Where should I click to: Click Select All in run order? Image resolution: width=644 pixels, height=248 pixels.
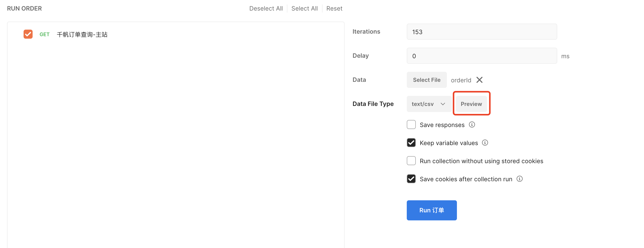304,9
